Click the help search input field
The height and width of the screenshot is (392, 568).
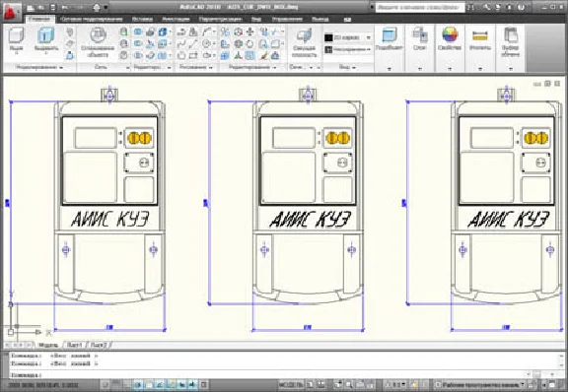[420, 7]
